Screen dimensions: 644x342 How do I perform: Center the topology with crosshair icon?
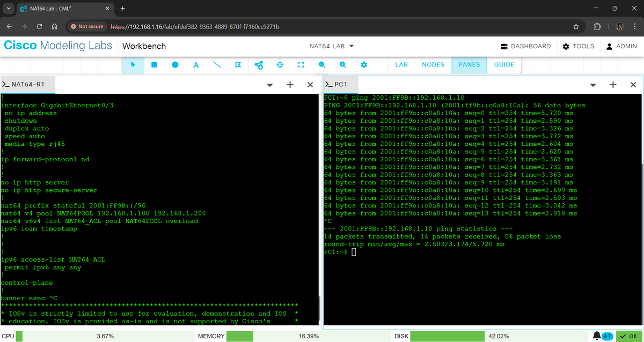(x=280, y=65)
